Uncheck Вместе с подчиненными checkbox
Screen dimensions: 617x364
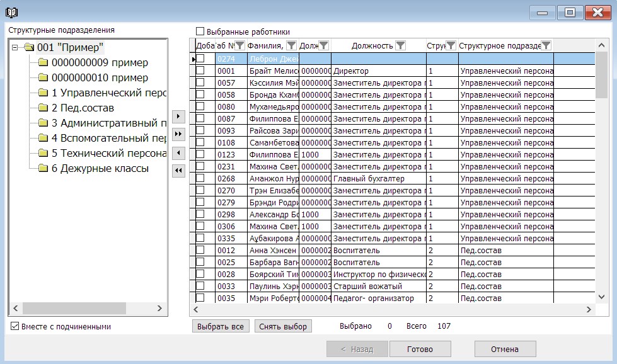pyautogui.click(x=15, y=326)
